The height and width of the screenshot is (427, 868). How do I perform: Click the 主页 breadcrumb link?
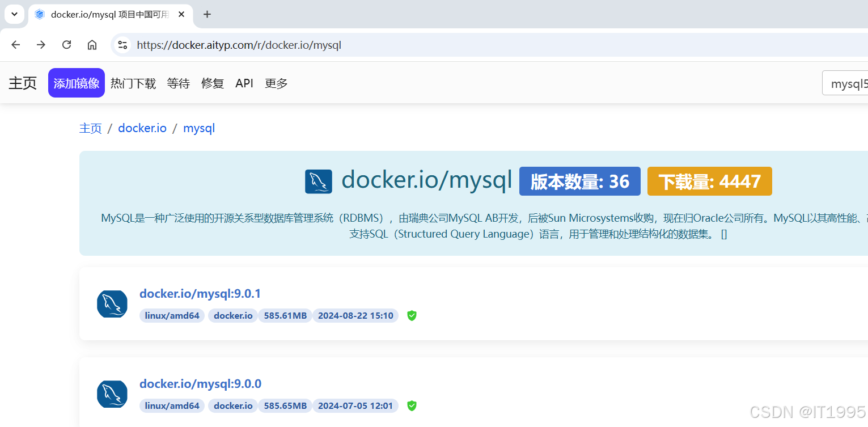[91, 128]
